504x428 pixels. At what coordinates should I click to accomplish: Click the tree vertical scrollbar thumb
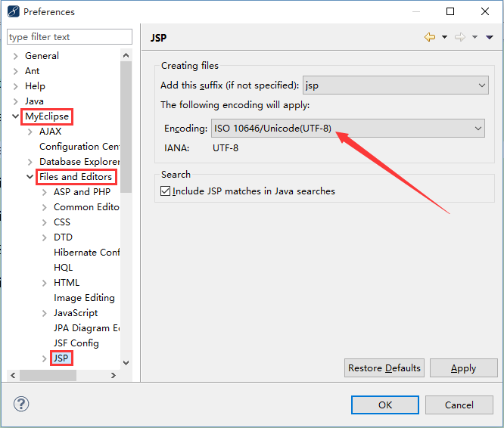[126, 127]
